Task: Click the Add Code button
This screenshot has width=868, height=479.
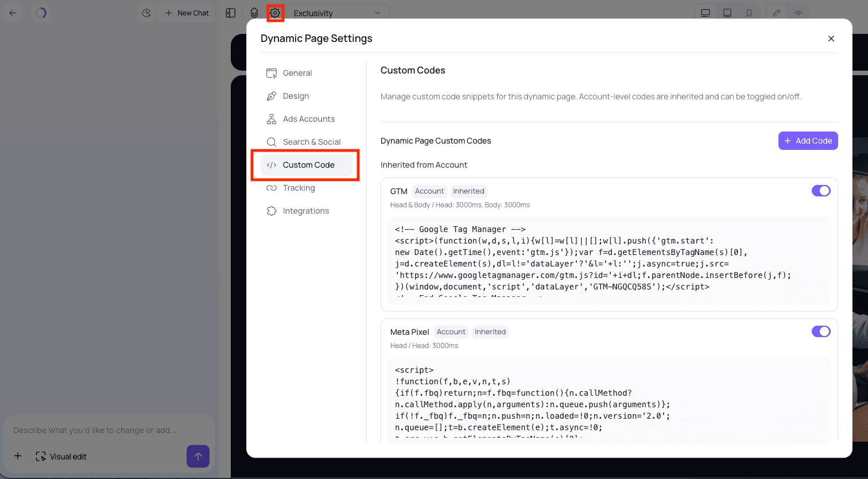Action: coord(808,141)
